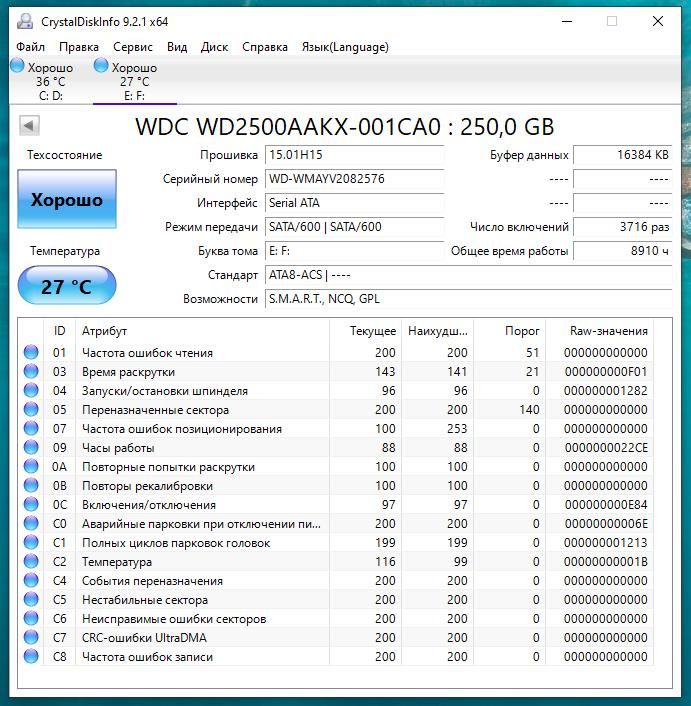
Task: Select the C: D: disk status orb
Action: 17,66
